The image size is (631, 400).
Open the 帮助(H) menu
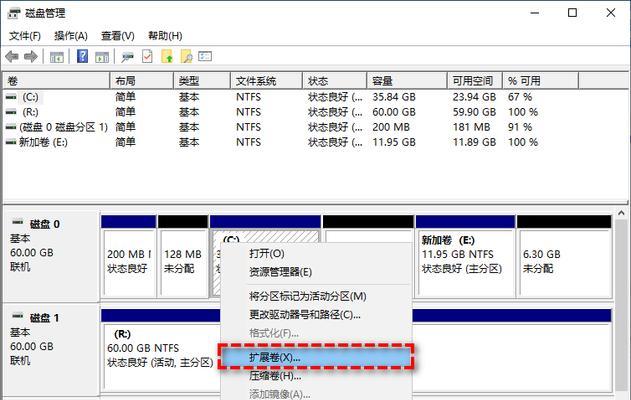pos(165,36)
